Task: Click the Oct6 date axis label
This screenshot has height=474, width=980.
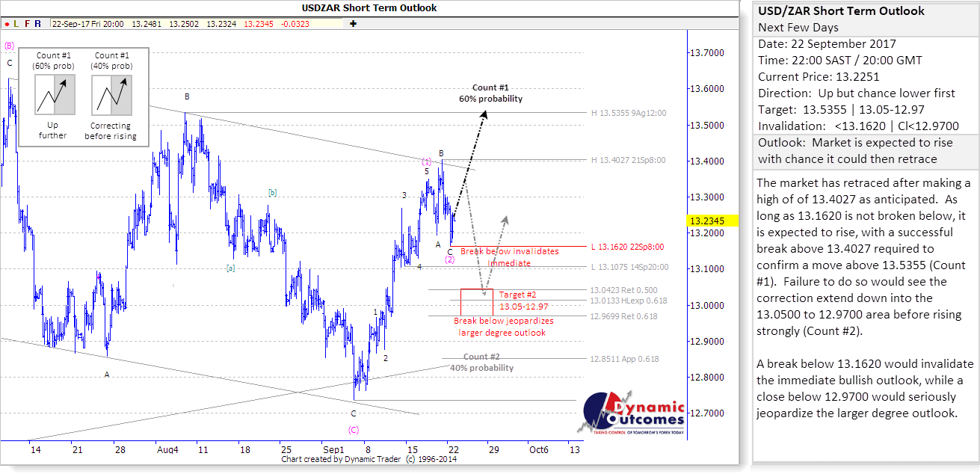Action: tap(539, 450)
